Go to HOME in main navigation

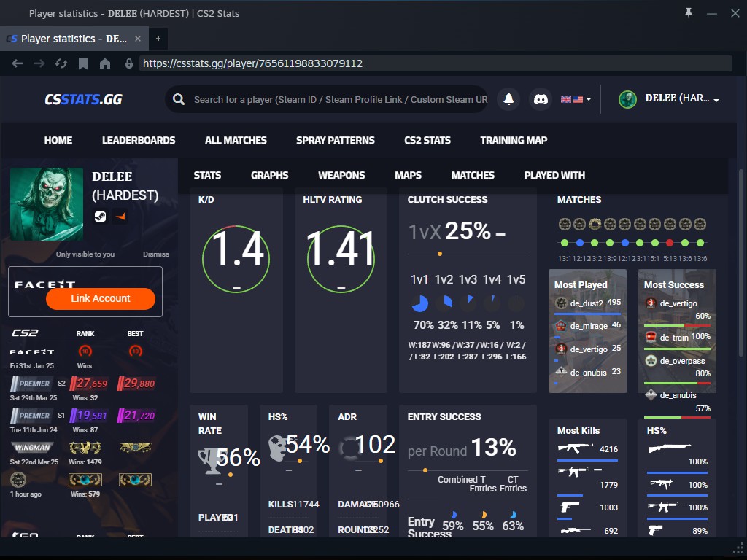(x=58, y=140)
